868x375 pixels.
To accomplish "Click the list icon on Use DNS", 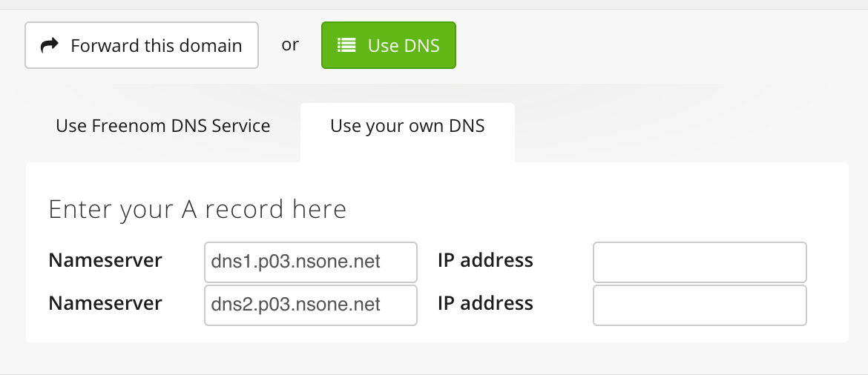I will pyautogui.click(x=346, y=44).
